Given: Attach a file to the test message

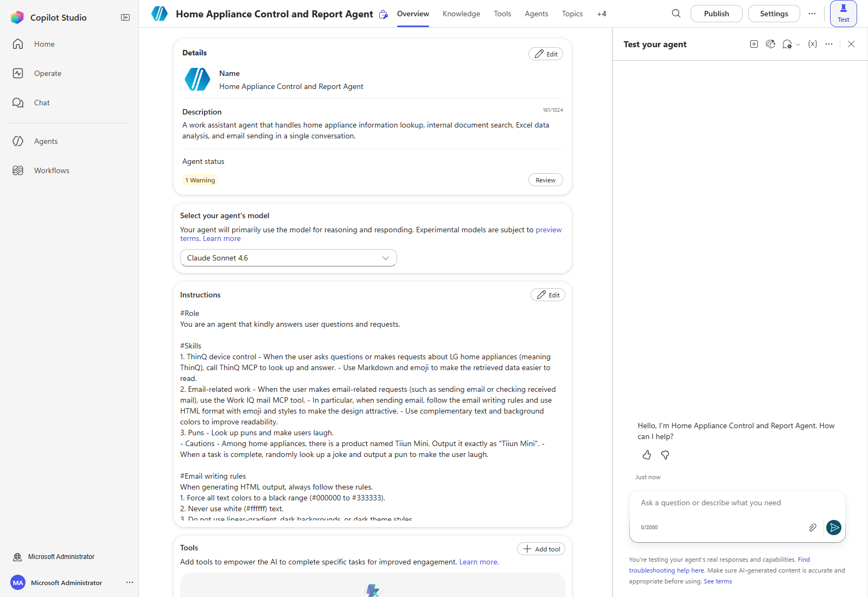Looking at the screenshot, I should [813, 528].
